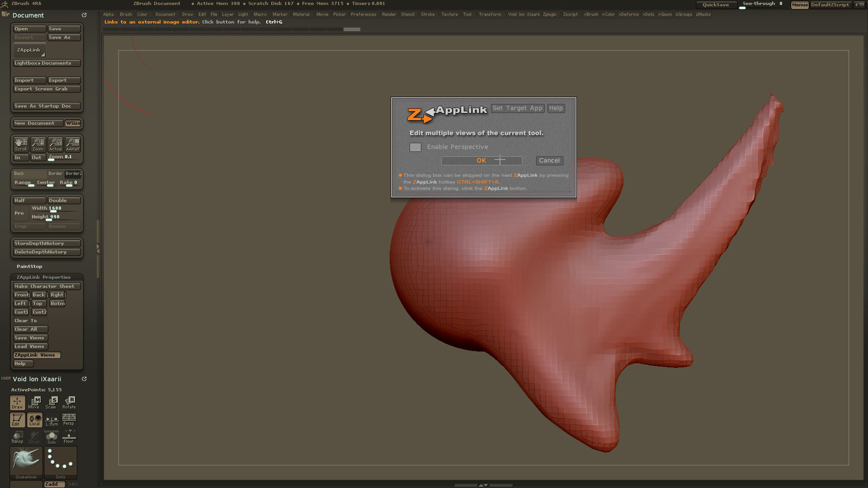Screen dimensions: 868x488
Task: Activate the Rotate transform tool
Action: tap(69, 403)
